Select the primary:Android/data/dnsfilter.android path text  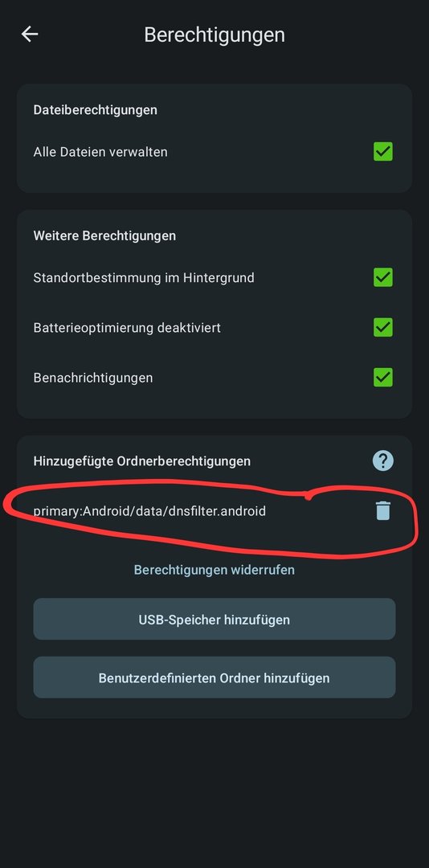pyautogui.click(x=149, y=511)
